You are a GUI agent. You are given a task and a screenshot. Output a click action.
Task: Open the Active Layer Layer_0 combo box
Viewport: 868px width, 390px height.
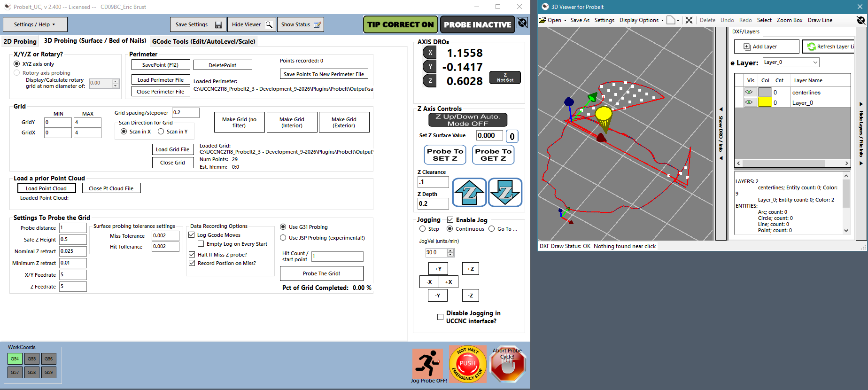point(790,62)
